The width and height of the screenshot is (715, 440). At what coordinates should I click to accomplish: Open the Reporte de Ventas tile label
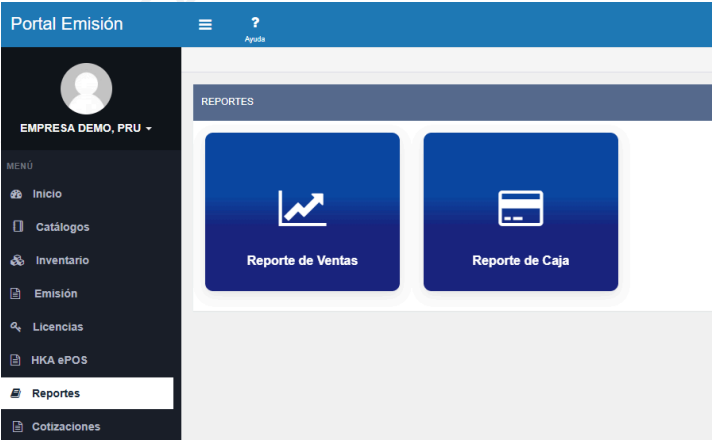click(x=302, y=261)
